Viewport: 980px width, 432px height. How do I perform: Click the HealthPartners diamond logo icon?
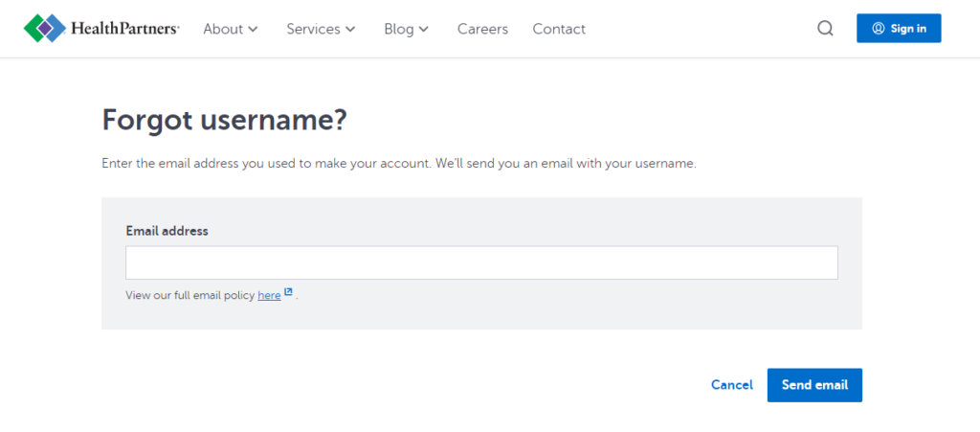coord(45,28)
